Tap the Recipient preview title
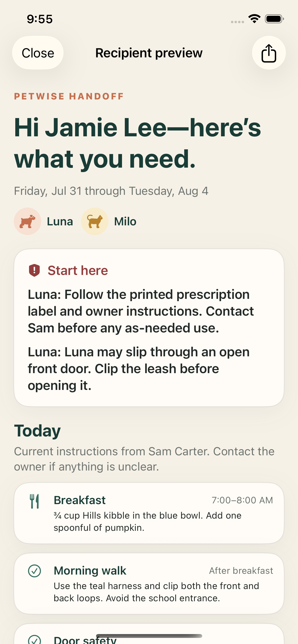Screen dimensions: 298x644 click(x=149, y=53)
